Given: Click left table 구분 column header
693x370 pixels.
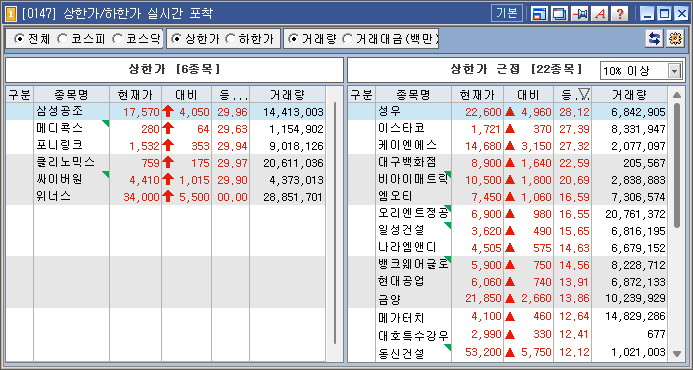Looking at the screenshot, I should click(19, 95).
